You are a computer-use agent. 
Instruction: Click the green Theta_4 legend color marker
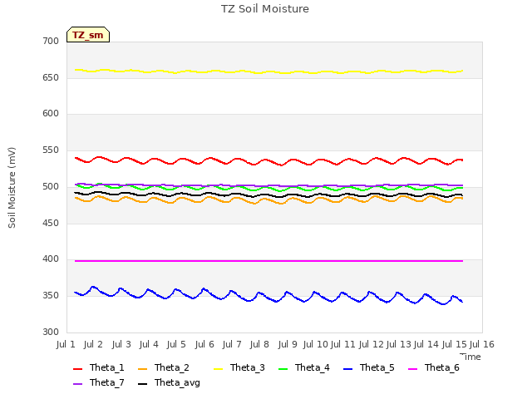point(283,369)
